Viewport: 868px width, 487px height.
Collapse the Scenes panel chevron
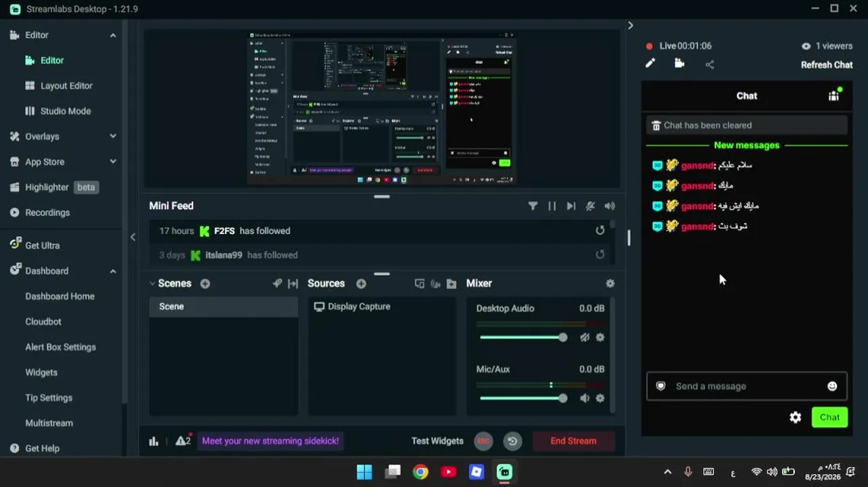tap(152, 284)
